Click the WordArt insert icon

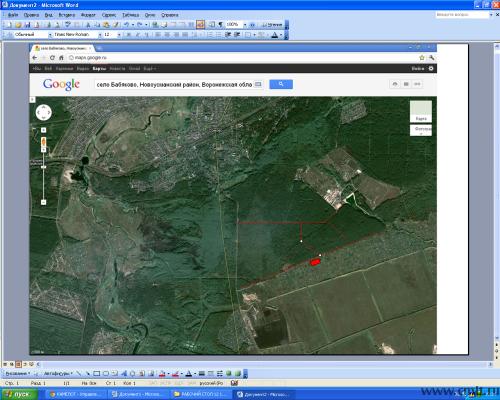click(x=124, y=374)
